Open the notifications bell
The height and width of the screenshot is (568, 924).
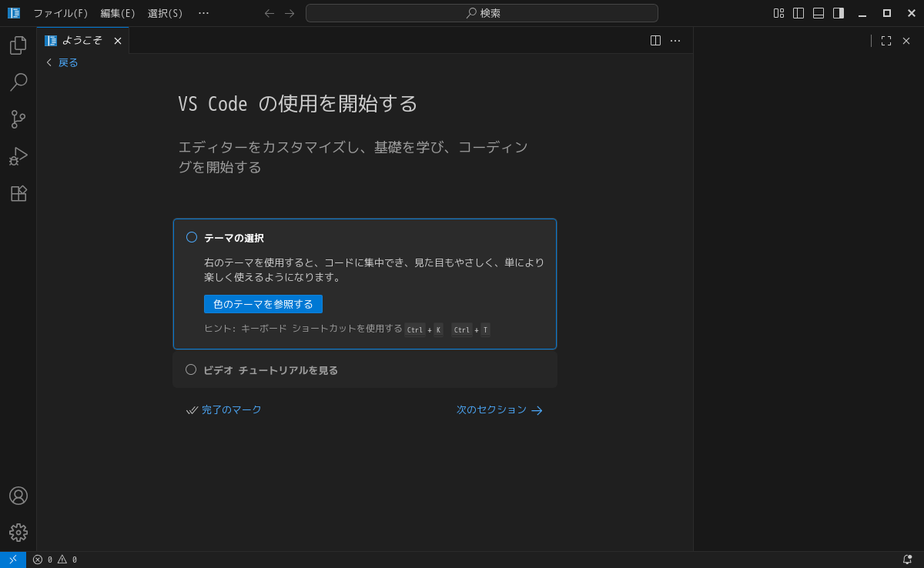click(x=907, y=560)
